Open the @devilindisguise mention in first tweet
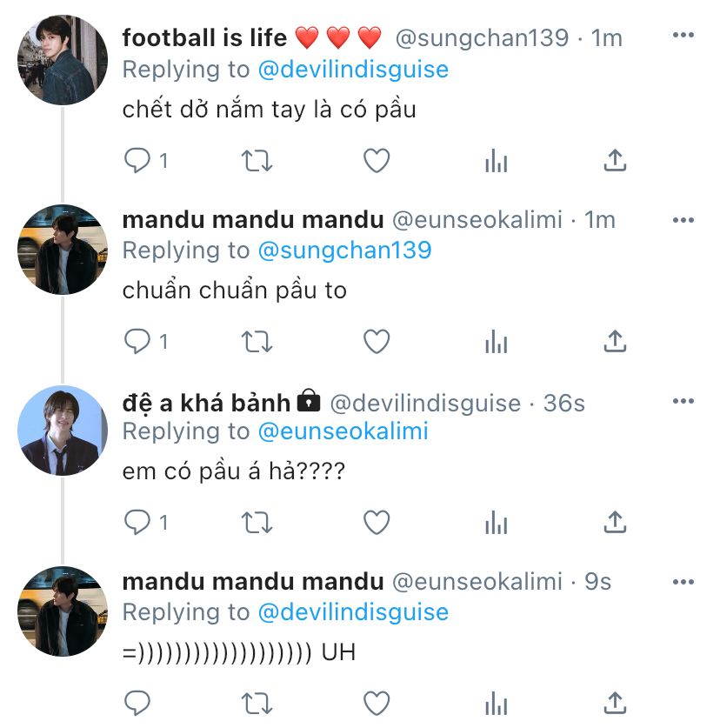Image resolution: width=720 pixels, height=728 pixels. 353,70
